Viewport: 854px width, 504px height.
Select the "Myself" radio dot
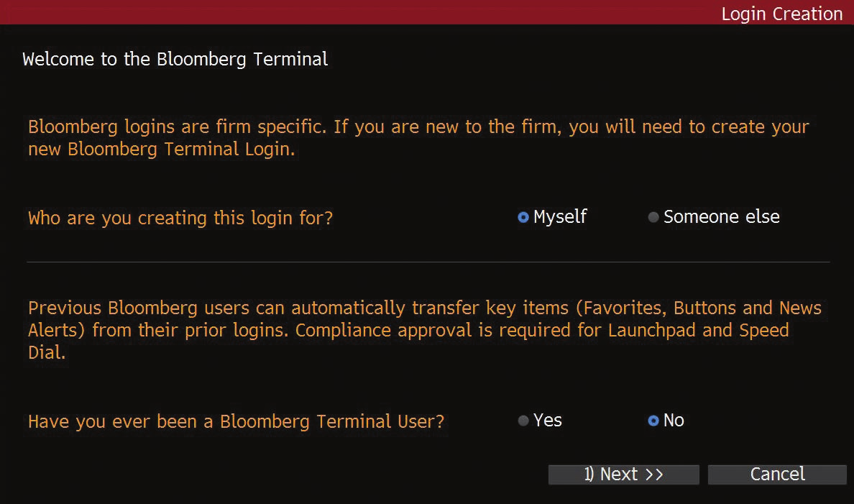(523, 217)
